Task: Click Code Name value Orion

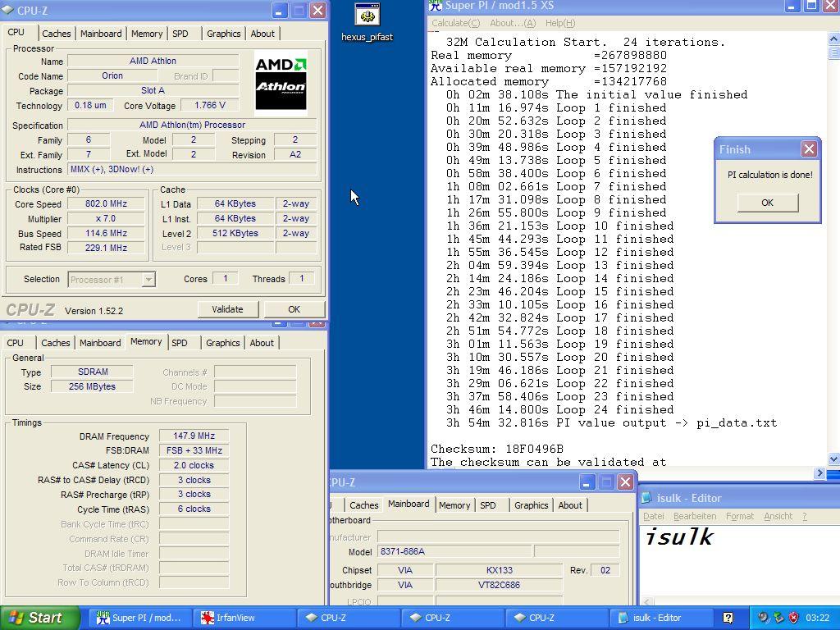Action: [x=112, y=76]
